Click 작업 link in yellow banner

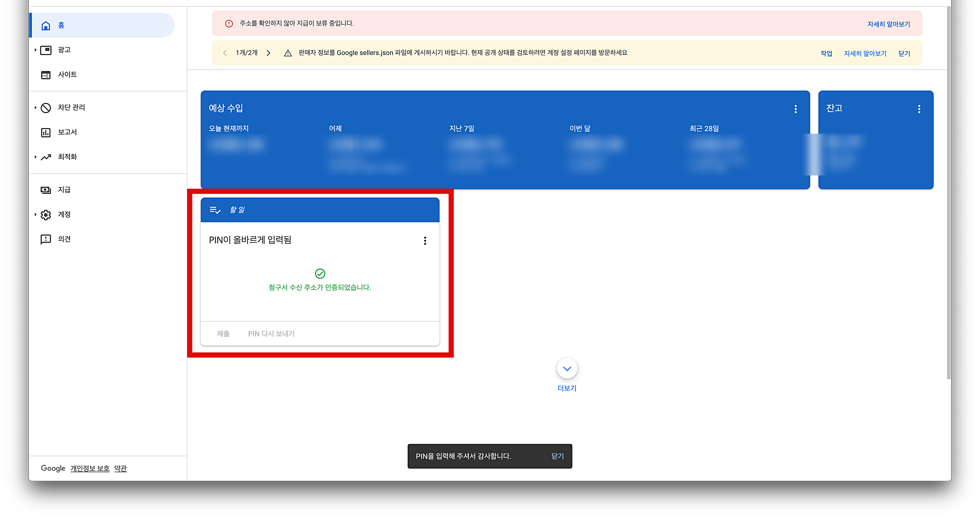pos(826,53)
